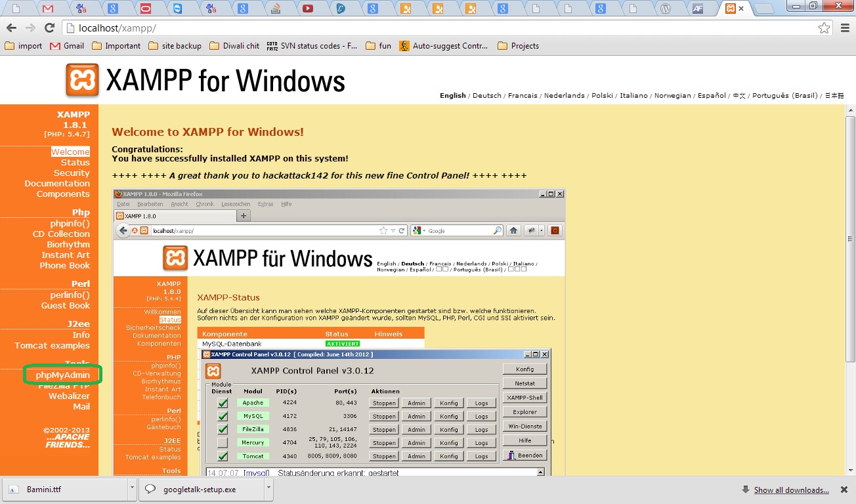The height and width of the screenshot is (504, 856).
Task: Open the Guest Book Perl demo
Action: tap(66, 306)
